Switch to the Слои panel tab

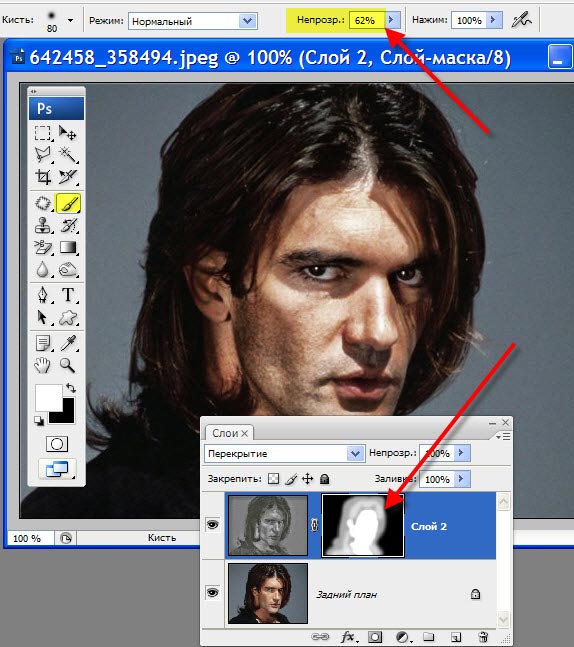pyautogui.click(x=230, y=433)
